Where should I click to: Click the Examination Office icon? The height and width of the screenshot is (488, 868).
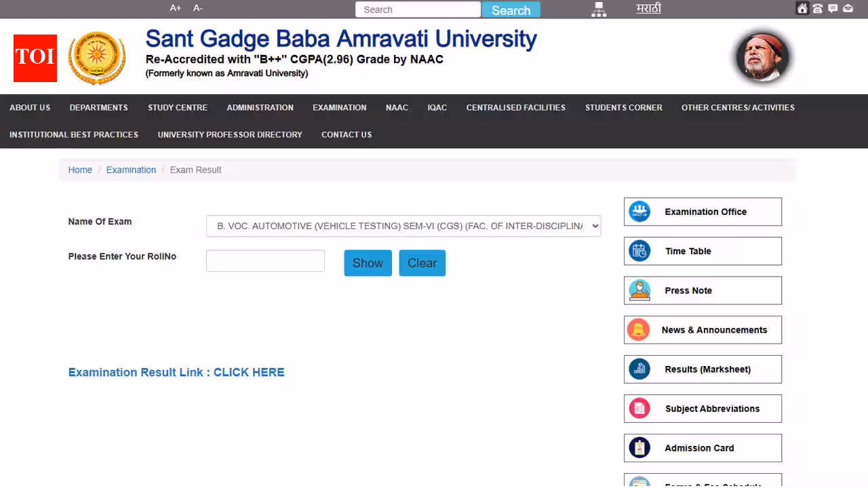(x=639, y=211)
